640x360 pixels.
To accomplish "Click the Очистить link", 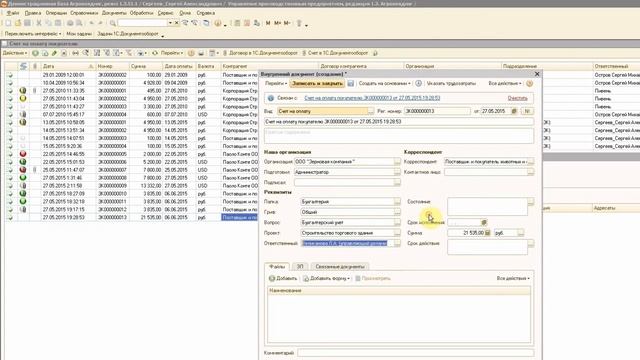I will click(x=517, y=98).
